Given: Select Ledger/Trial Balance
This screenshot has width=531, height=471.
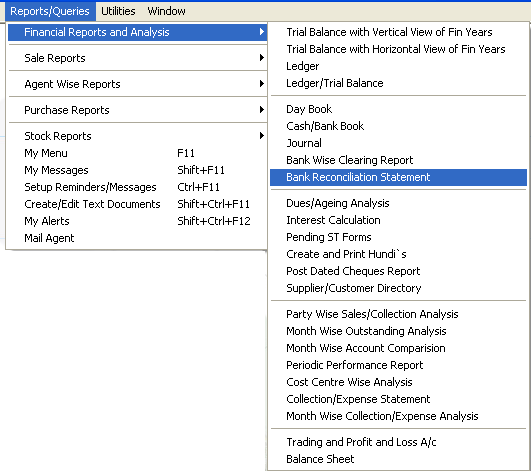Looking at the screenshot, I should (x=398, y=83).
